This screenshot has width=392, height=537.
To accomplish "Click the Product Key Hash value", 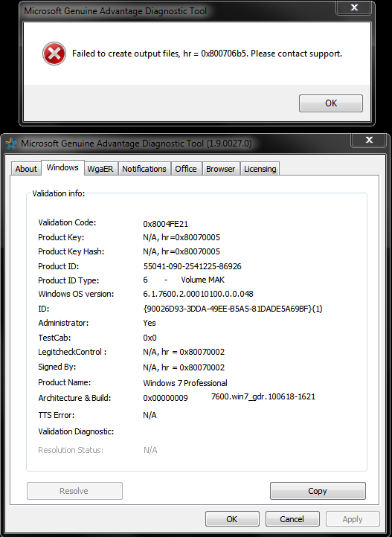I will (x=181, y=251).
